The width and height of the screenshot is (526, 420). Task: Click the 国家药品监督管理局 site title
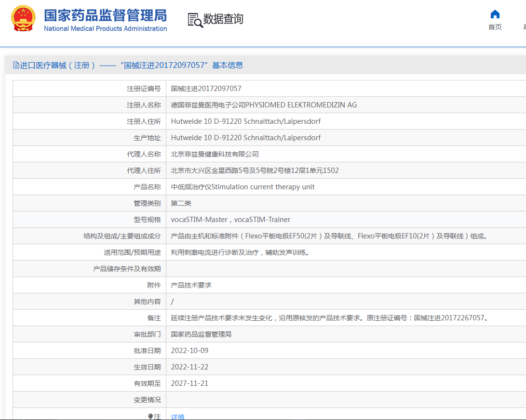tap(105, 15)
